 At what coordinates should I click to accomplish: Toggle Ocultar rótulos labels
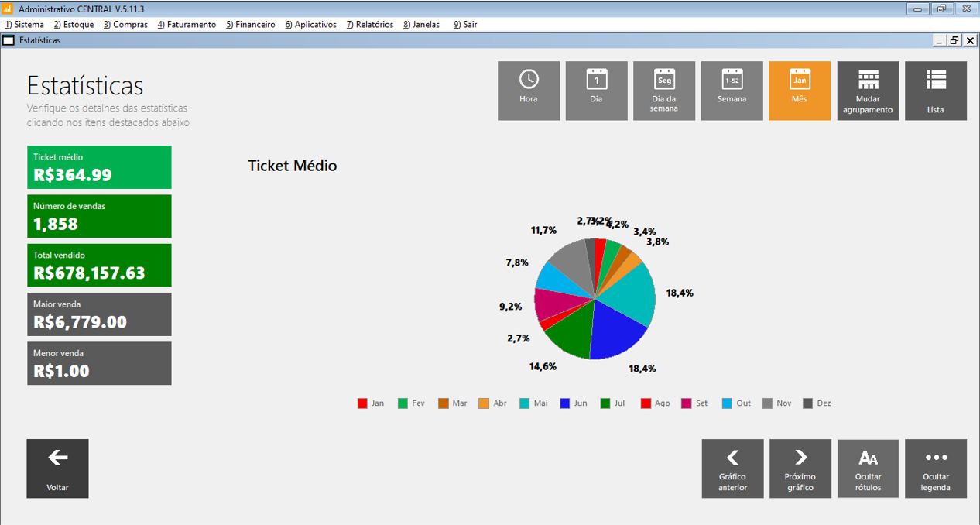pyautogui.click(x=868, y=468)
